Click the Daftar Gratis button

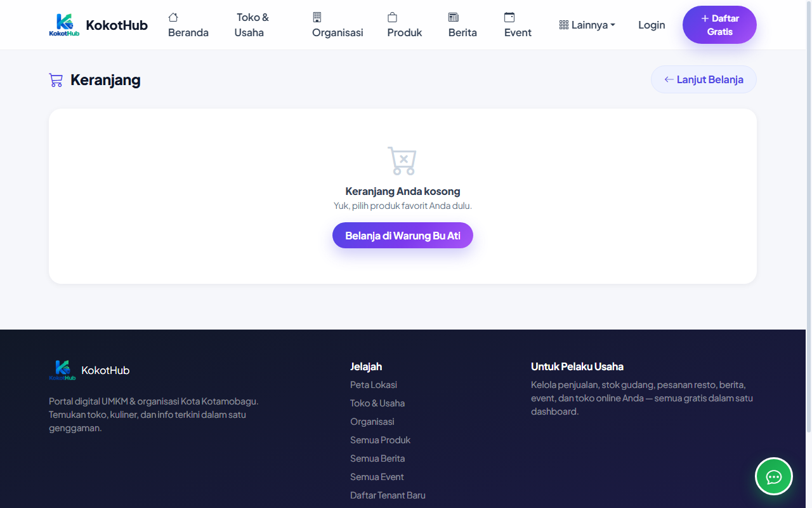point(719,25)
